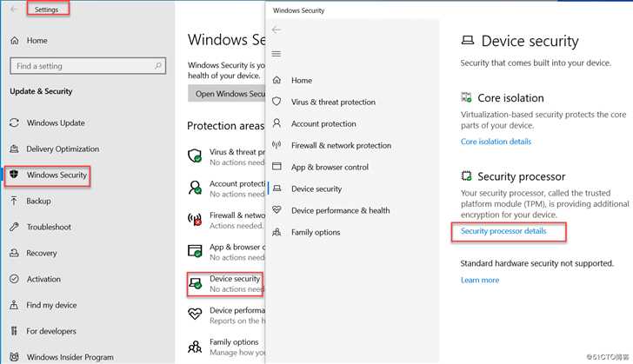Focus the Find a setting search box
633x364 pixels.
[88, 66]
